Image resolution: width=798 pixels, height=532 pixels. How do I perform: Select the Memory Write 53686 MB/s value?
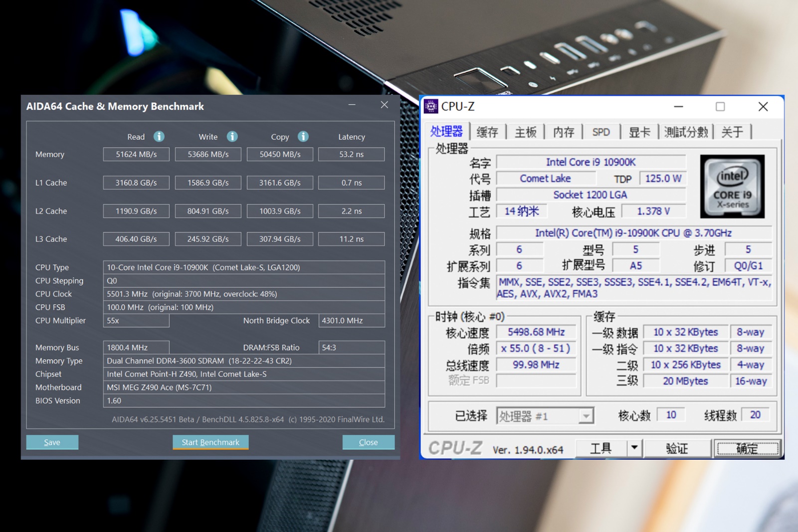point(208,154)
